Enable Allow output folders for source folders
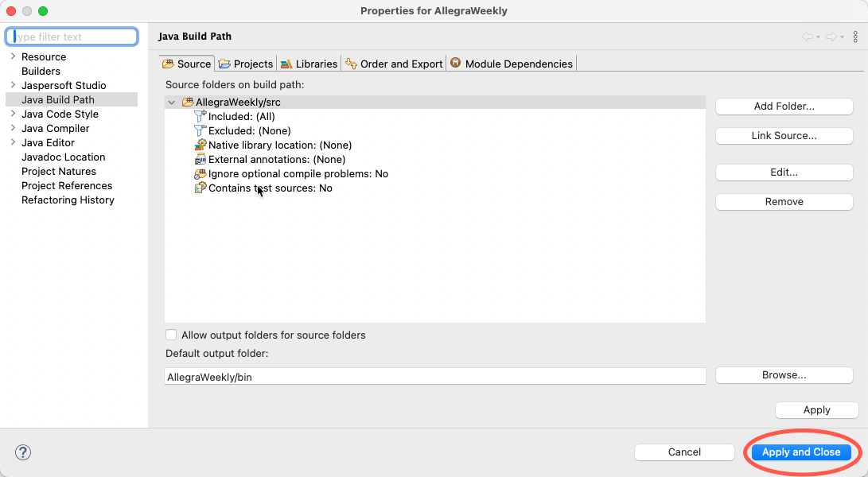This screenshot has height=477, width=868. pyautogui.click(x=171, y=335)
